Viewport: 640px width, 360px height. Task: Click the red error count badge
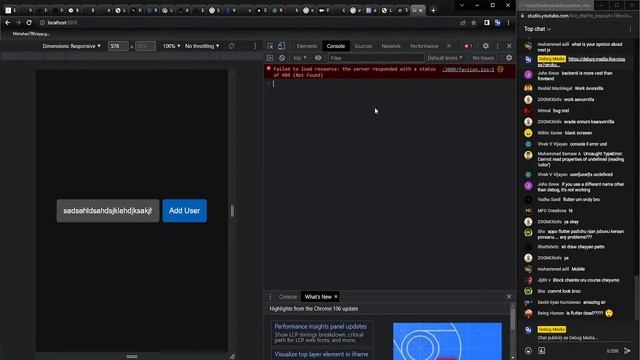point(468,46)
